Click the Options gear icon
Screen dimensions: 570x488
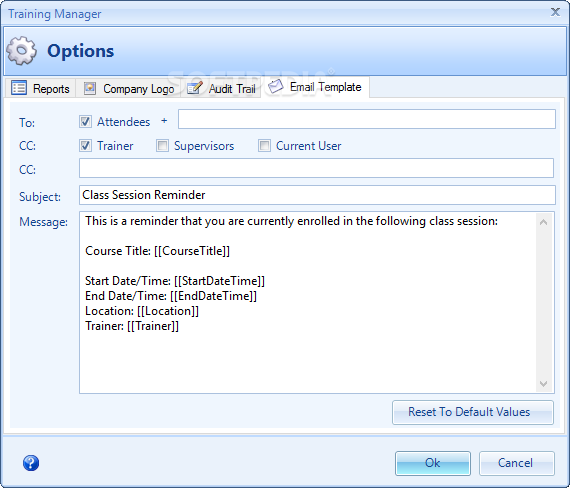[x=21, y=51]
